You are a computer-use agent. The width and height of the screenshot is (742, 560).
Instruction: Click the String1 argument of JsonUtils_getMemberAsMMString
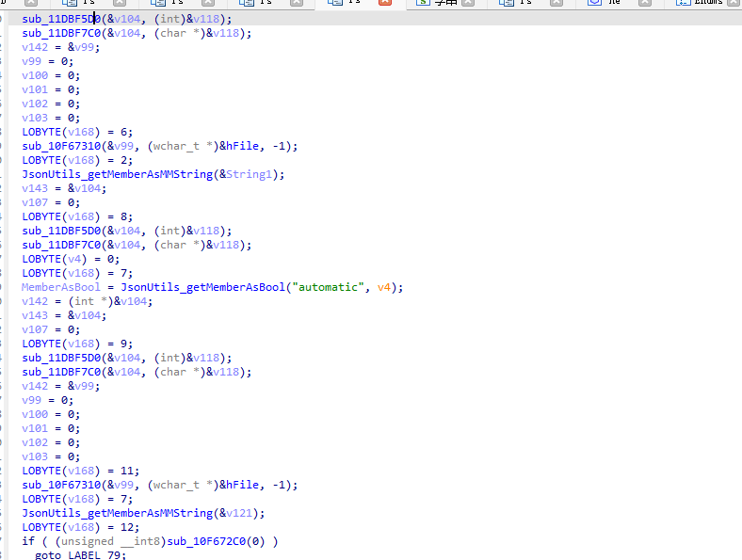(250, 174)
